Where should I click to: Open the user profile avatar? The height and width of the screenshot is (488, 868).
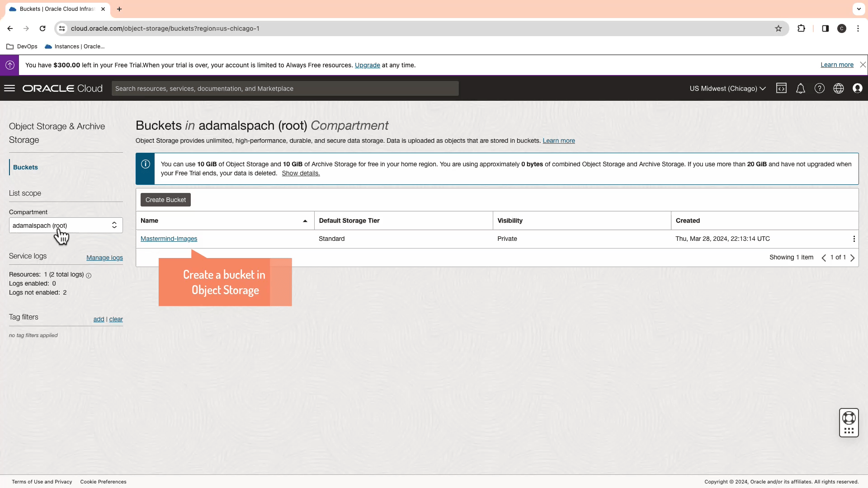pyautogui.click(x=858, y=88)
